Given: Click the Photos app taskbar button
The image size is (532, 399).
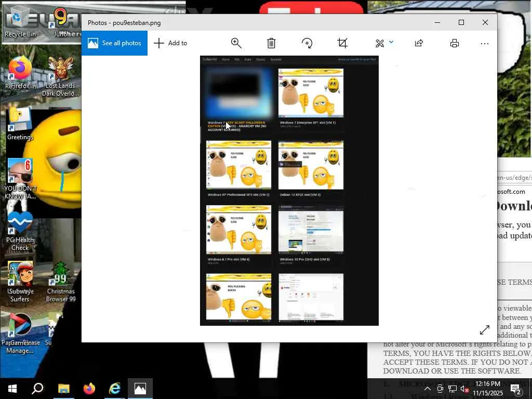Looking at the screenshot, I should click(140, 389).
